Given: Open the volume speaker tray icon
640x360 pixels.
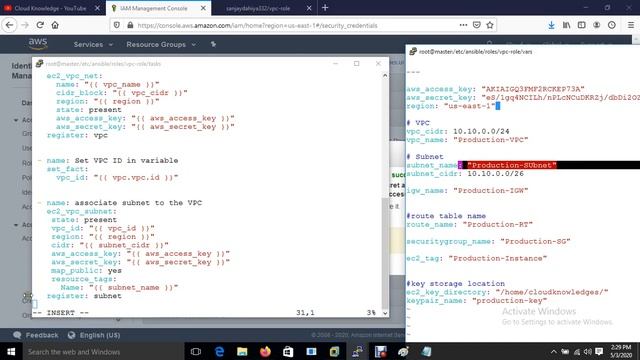Looking at the screenshot, I should pyautogui.click(x=588, y=351).
